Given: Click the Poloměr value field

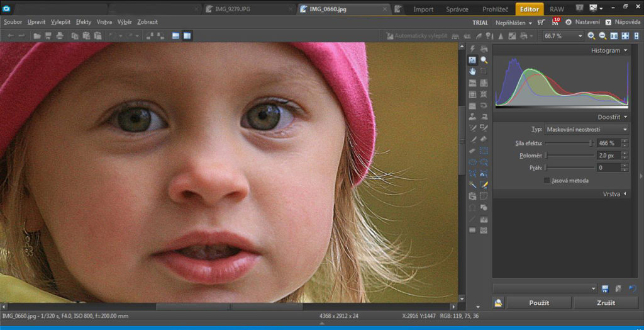Looking at the screenshot, I should (608, 156).
